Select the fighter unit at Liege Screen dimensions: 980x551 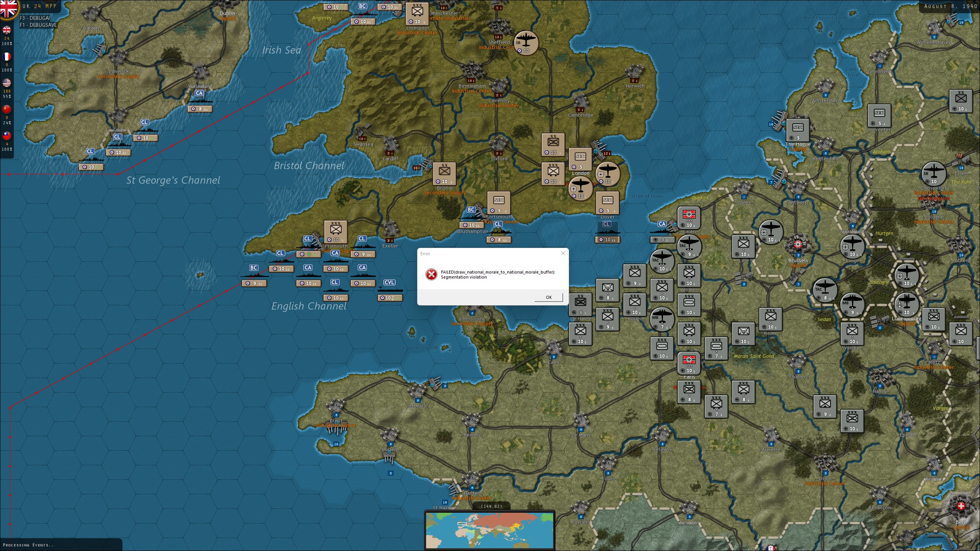click(x=852, y=247)
